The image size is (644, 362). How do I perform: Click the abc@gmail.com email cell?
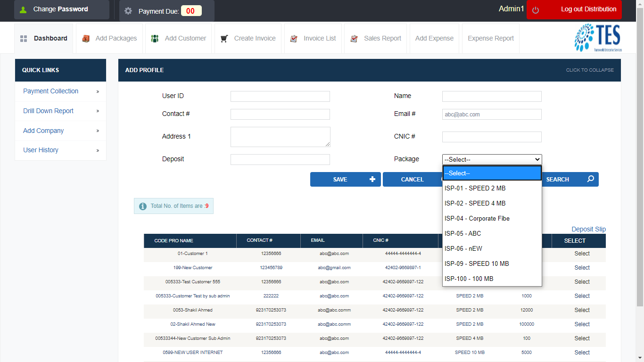point(334,268)
